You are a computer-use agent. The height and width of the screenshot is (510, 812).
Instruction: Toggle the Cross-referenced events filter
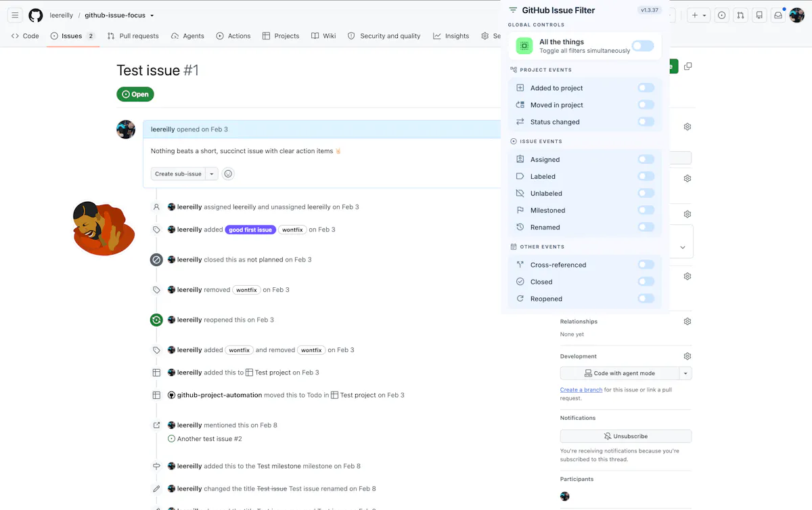(x=646, y=265)
